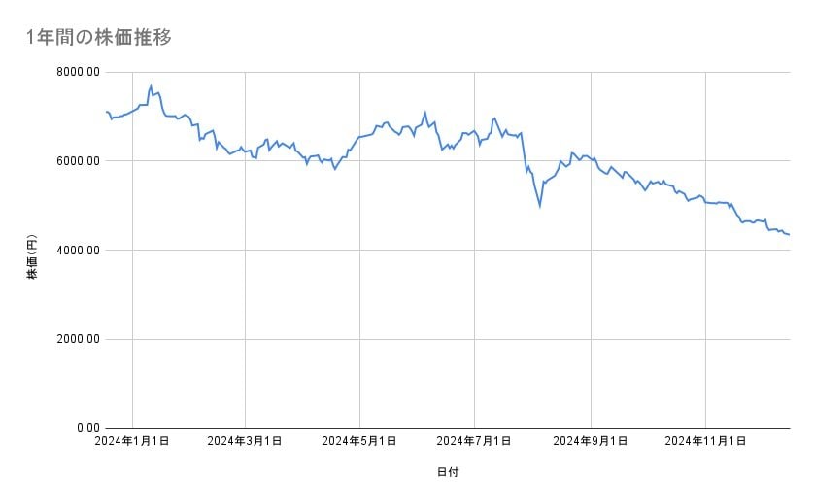Select the 2024年11月1日 date label

705,441
